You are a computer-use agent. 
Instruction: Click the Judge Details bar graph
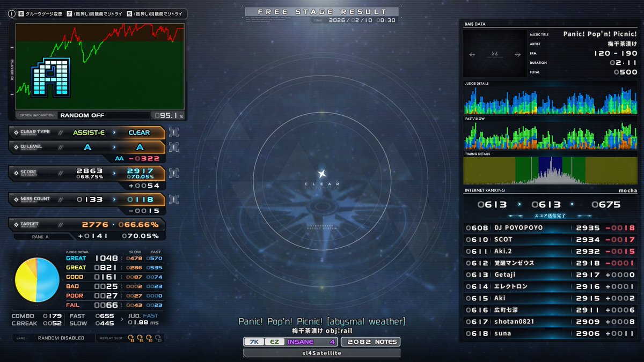pyautogui.click(x=550, y=100)
